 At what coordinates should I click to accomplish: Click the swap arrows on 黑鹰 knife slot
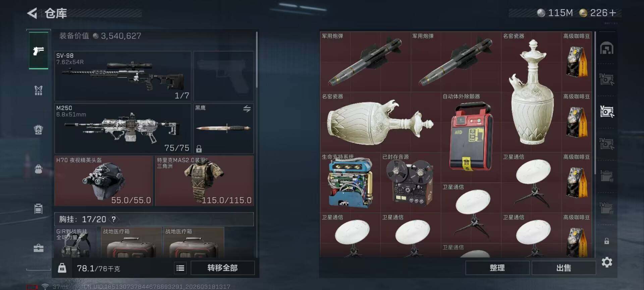pyautogui.click(x=247, y=109)
